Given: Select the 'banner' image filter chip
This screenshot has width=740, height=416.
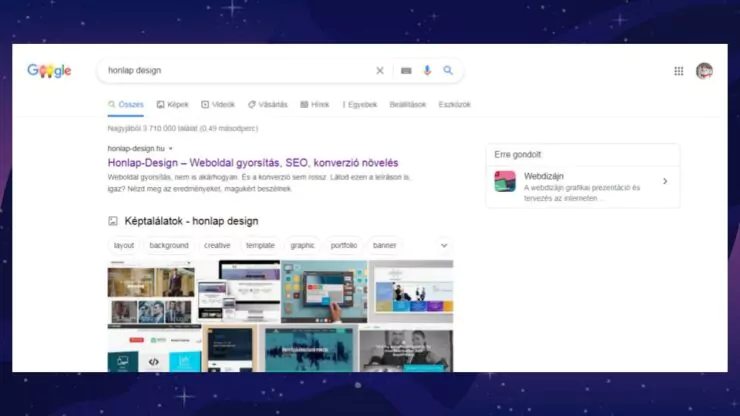Looking at the screenshot, I should point(385,246).
